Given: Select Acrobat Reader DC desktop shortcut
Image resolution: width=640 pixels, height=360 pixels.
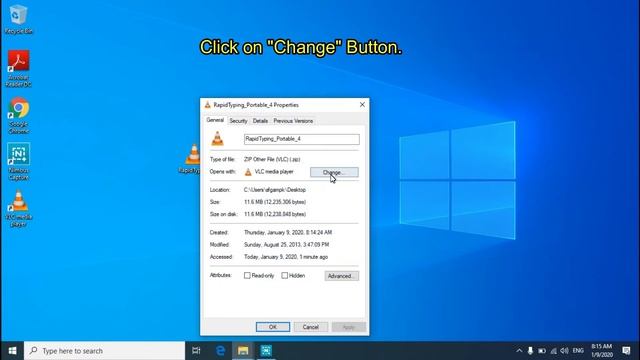Looking at the screenshot, I should coord(18,68).
